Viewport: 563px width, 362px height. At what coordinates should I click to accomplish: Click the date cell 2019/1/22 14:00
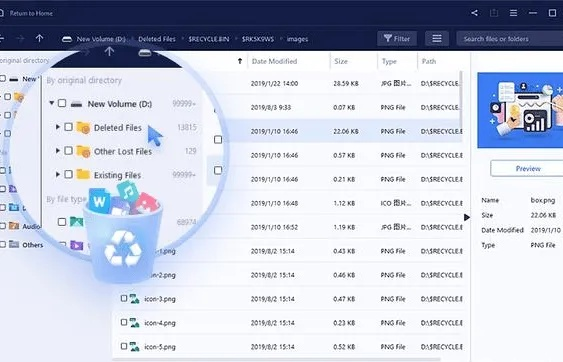(274, 84)
